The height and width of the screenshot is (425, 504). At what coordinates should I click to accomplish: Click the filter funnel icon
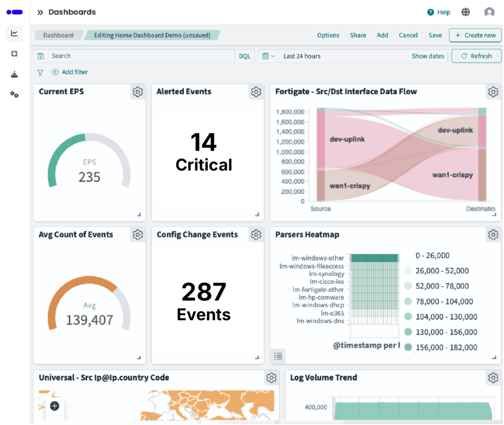pyautogui.click(x=40, y=72)
